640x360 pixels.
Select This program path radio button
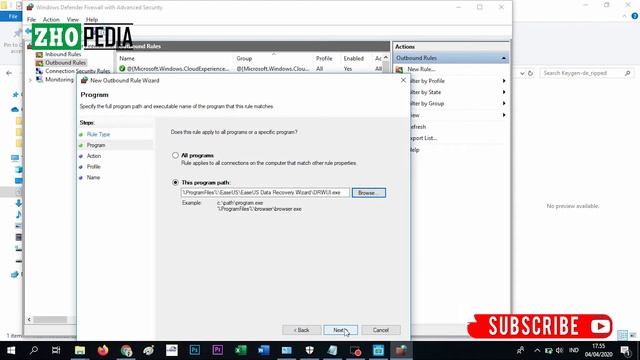pos(175,182)
